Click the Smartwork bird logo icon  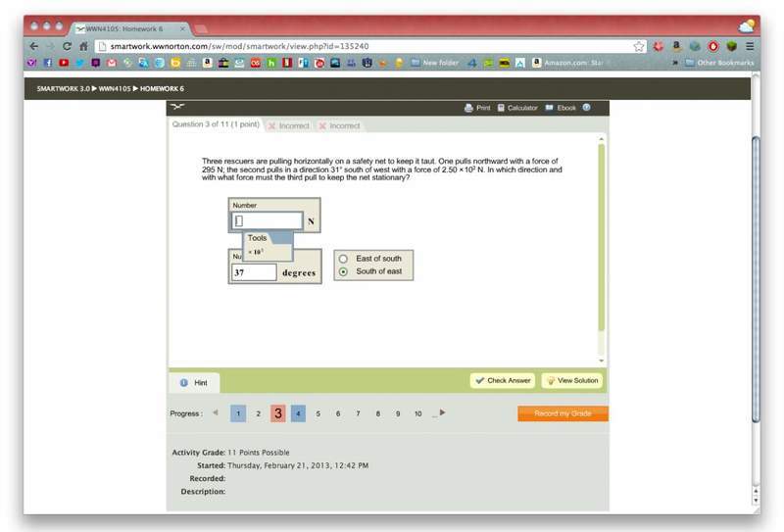(x=177, y=106)
